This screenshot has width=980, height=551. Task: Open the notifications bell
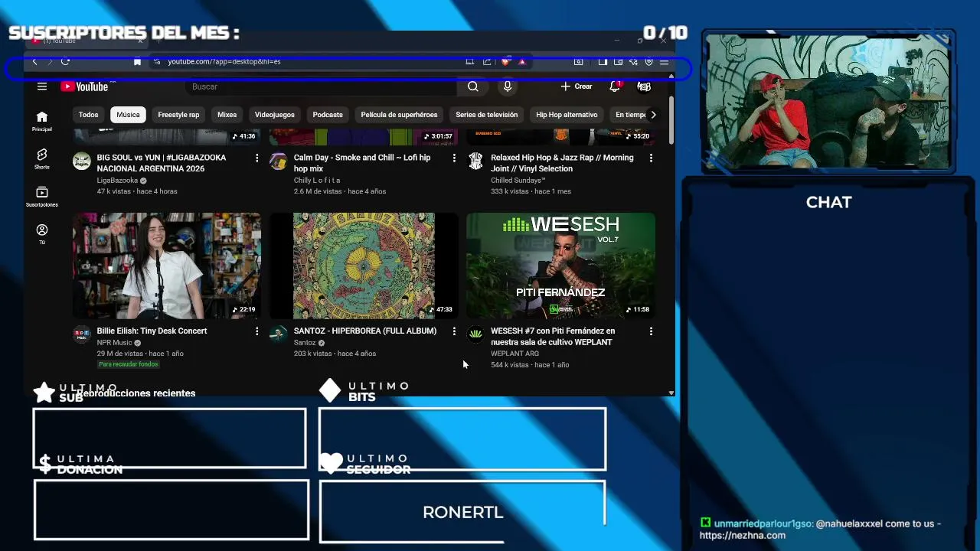click(614, 86)
